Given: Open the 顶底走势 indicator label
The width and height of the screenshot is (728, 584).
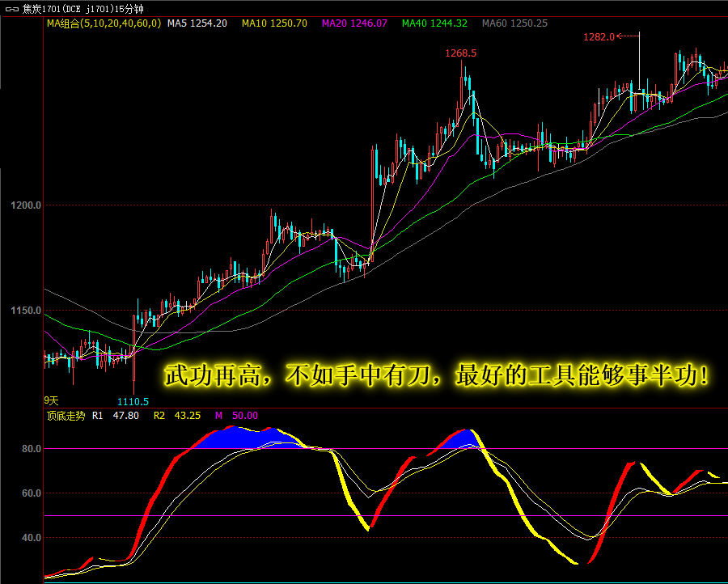Looking at the screenshot, I should [x=66, y=416].
